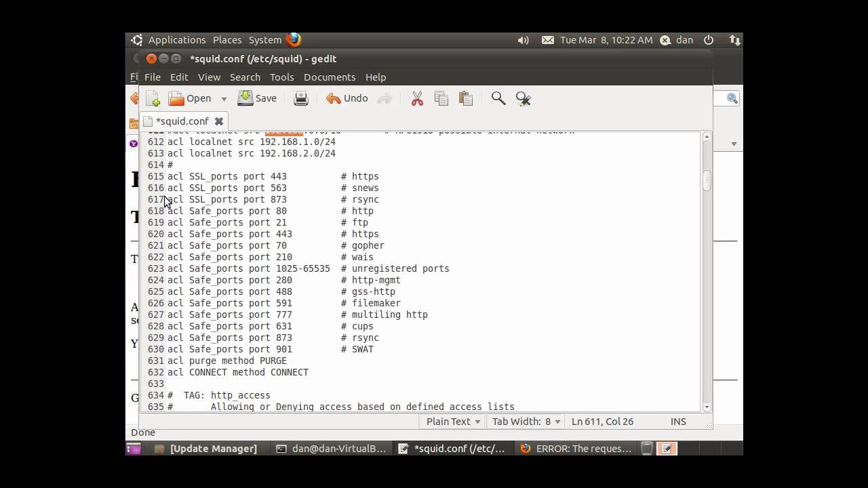Expand the Open recent files dropdown arrow
This screenshot has height=488, width=868.
[224, 99]
